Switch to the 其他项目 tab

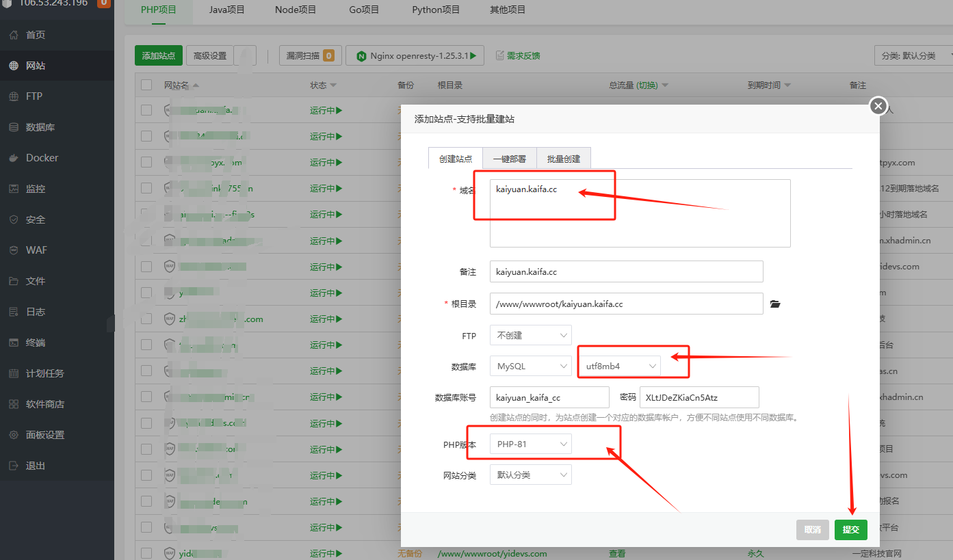tap(508, 10)
